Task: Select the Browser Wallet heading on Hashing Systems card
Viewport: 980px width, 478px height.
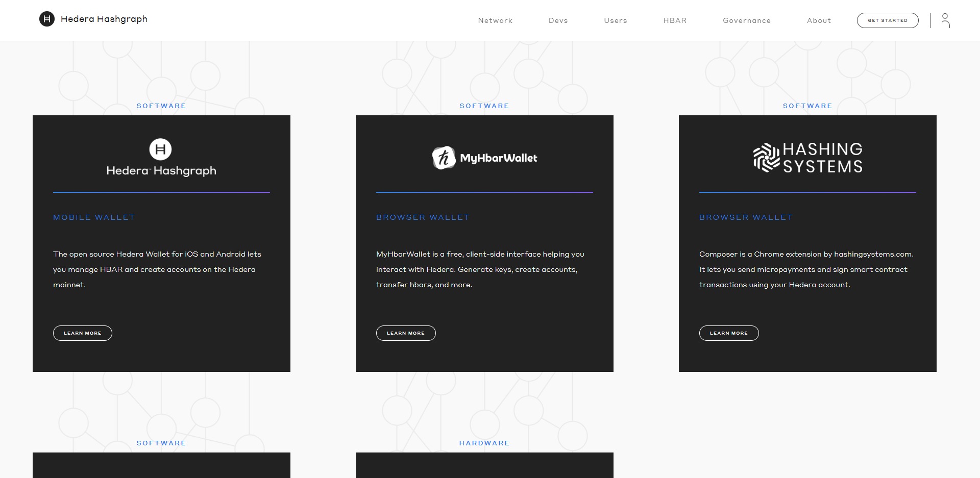Action: point(746,217)
